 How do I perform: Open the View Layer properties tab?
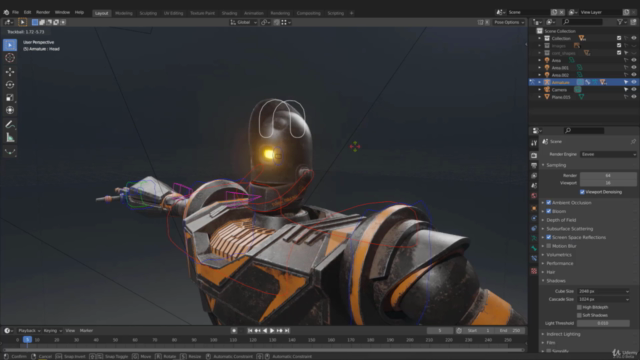point(534,176)
